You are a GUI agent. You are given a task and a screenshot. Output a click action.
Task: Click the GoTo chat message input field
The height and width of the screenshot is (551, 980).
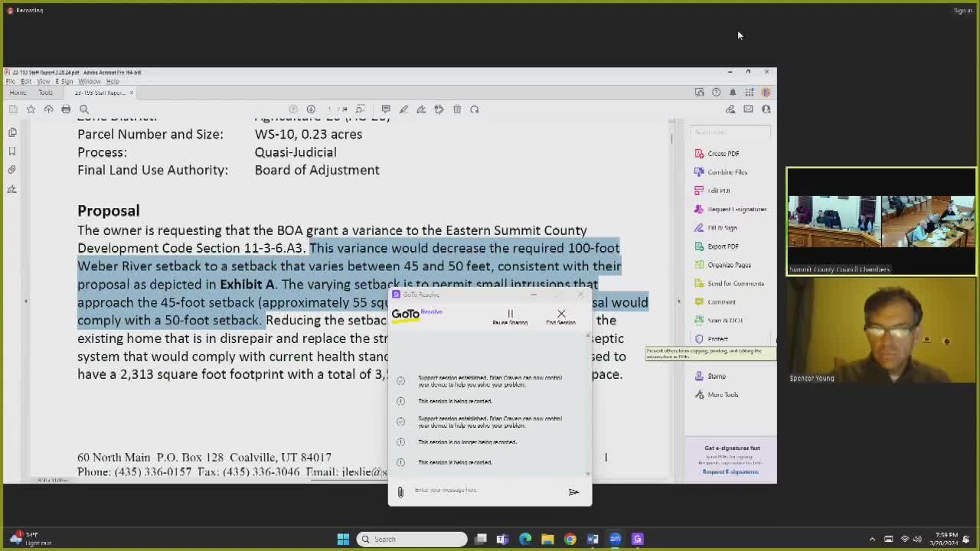pos(486,491)
